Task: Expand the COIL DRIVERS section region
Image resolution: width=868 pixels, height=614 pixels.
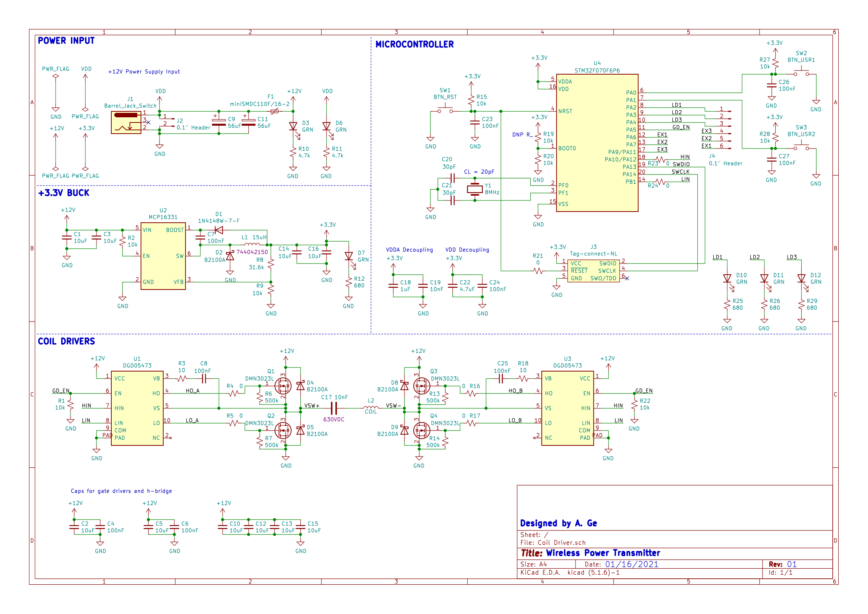Action: [66, 342]
